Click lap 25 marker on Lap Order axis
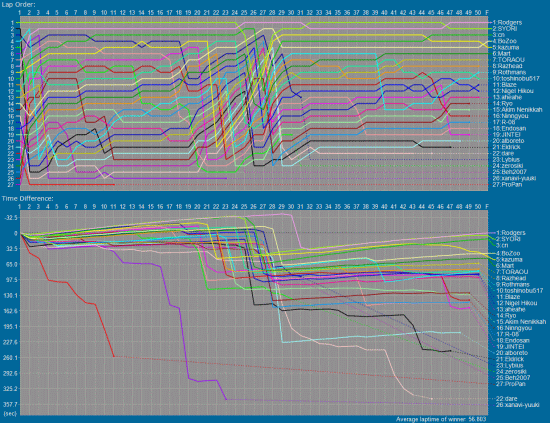 [x=244, y=13]
